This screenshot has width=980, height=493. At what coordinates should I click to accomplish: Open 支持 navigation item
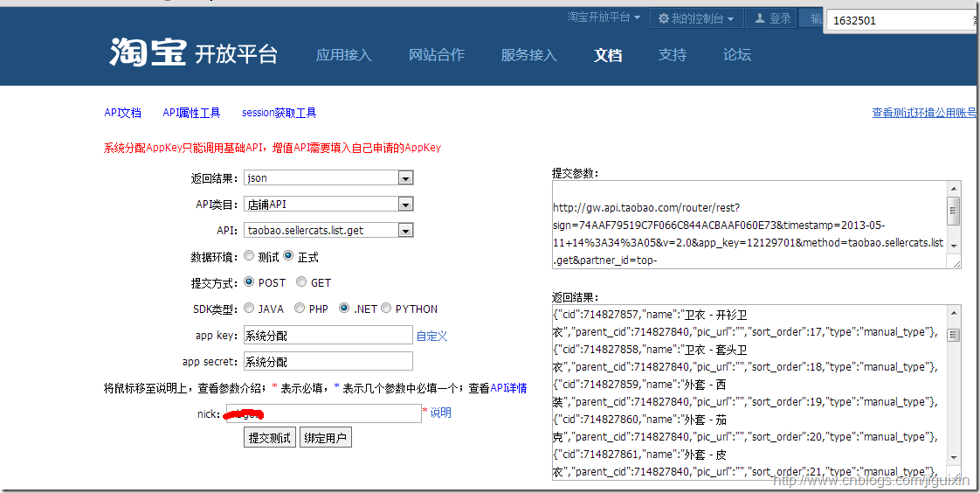click(673, 55)
